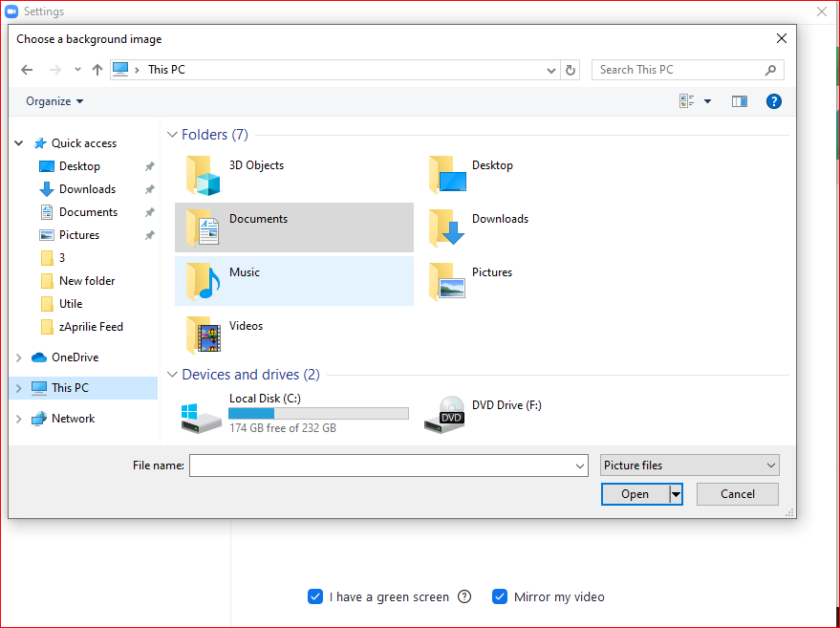Collapse the Folders (7) group
Image resolution: width=840 pixels, height=628 pixels.
(x=172, y=135)
